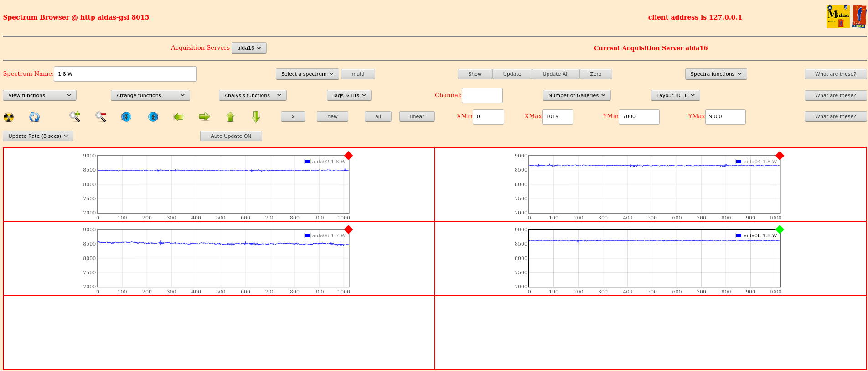
Task: Click the Update All button
Action: click(x=555, y=74)
